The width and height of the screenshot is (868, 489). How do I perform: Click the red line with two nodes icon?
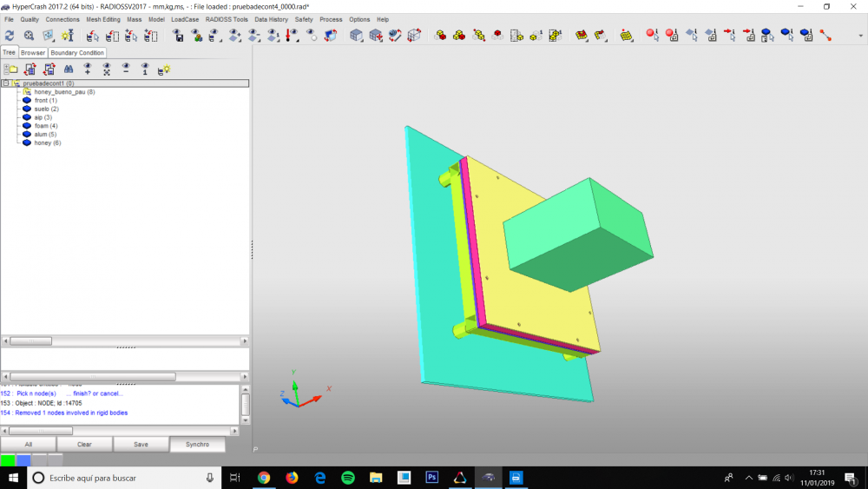click(x=825, y=36)
